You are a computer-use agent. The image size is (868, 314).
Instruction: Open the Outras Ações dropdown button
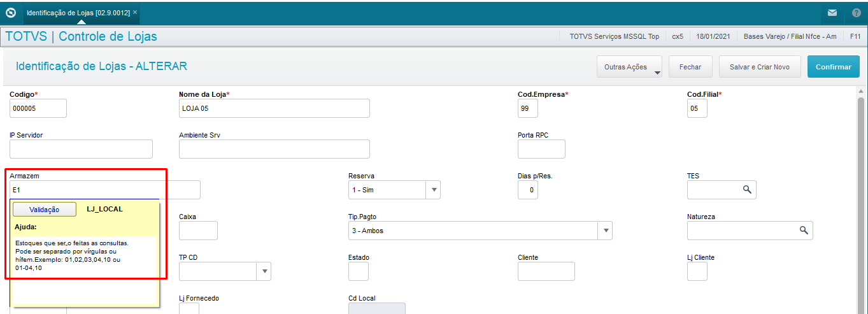coord(630,67)
